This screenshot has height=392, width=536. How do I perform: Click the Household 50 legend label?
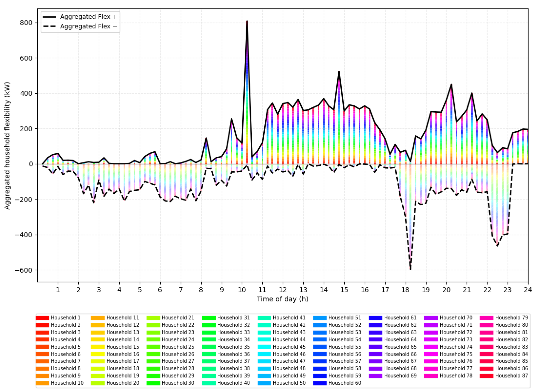(x=289, y=383)
